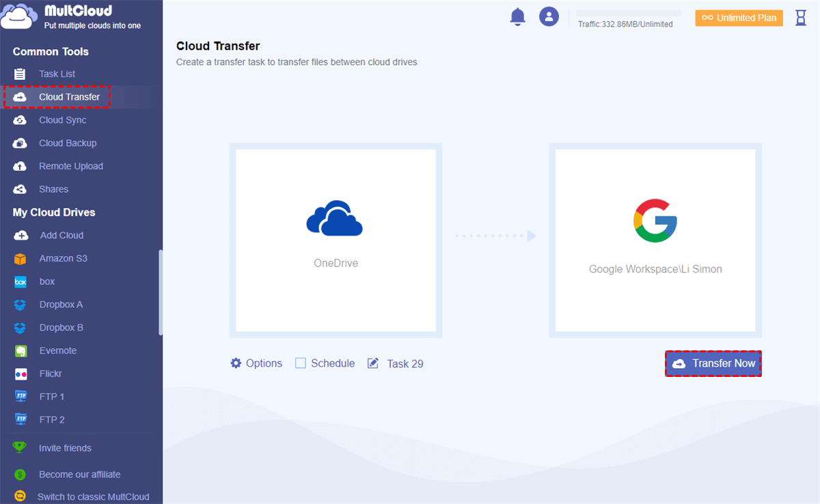Image resolution: width=820 pixels, height=504 pixels.
Task: Click the Transfer Now button
Action: (x=713, y=364)
